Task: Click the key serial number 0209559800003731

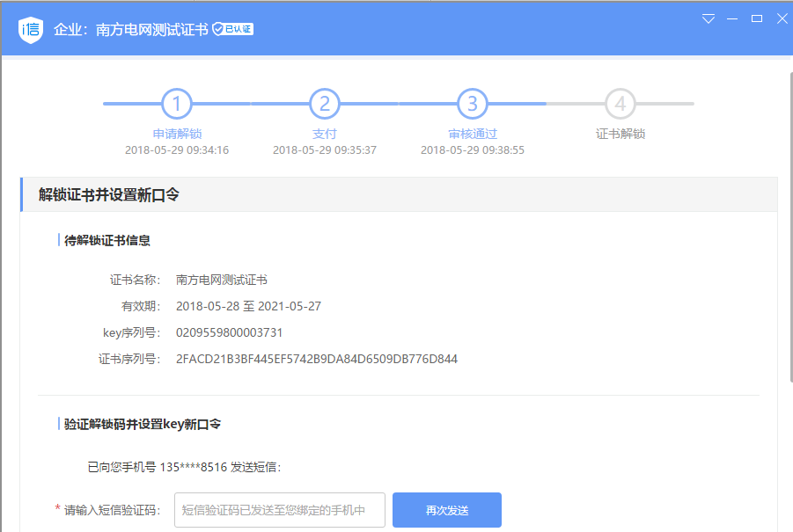Action: coord(229,332)
